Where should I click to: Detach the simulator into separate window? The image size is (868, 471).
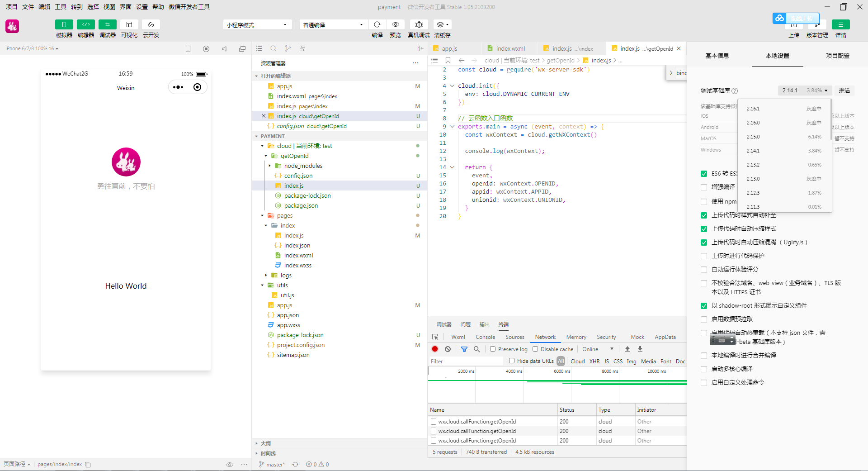pyautogui.click(x=242, y=49)
